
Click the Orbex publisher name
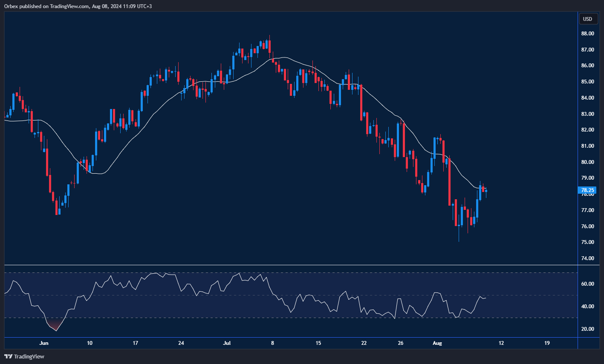coord(10,6)
